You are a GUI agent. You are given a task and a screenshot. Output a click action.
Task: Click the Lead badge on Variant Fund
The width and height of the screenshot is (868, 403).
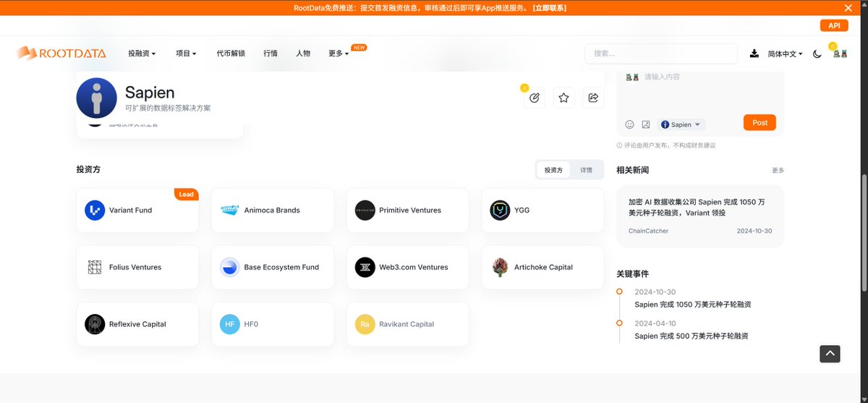(187, 194)
